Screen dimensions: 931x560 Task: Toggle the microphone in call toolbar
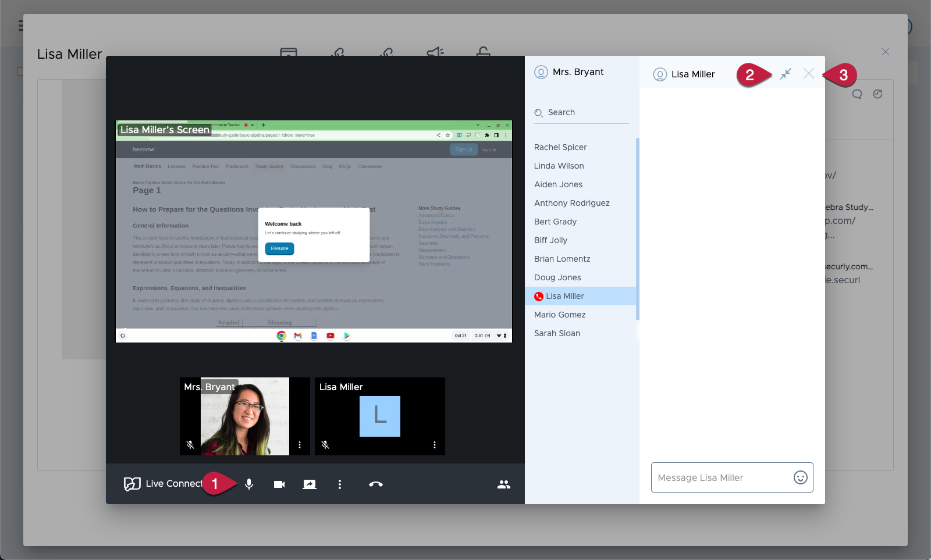[x=249, y=484]
